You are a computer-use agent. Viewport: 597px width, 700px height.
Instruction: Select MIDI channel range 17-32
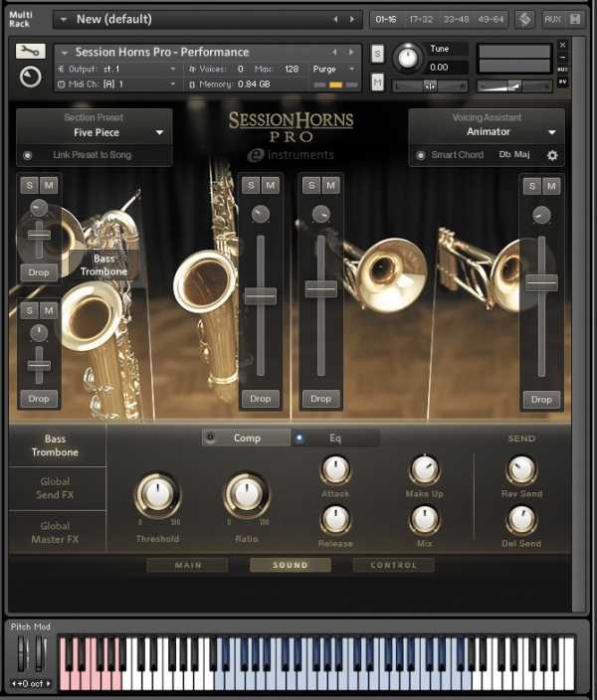tap(420, 19)
